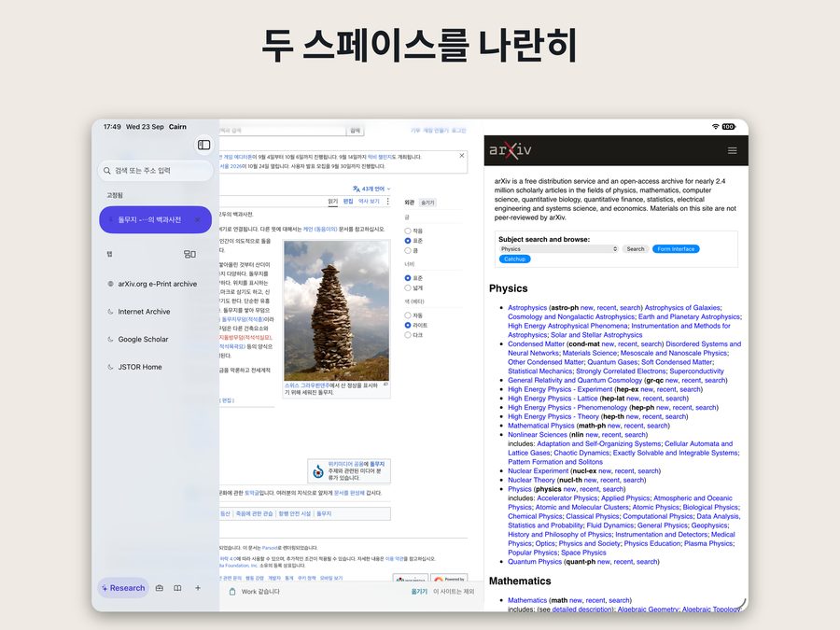The image size is (840, 630).
Task: Open the Mathematical Physics link
Action: tap(541, 426)
